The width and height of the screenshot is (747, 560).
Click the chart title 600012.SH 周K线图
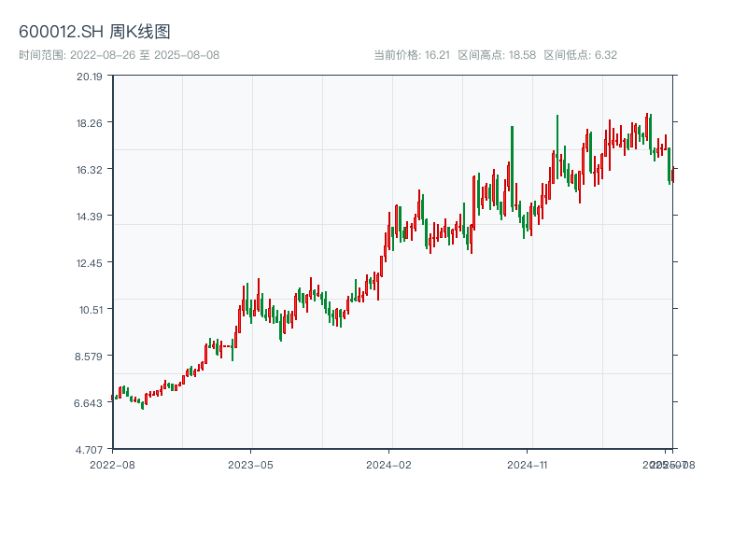click(x=94, y=32)
